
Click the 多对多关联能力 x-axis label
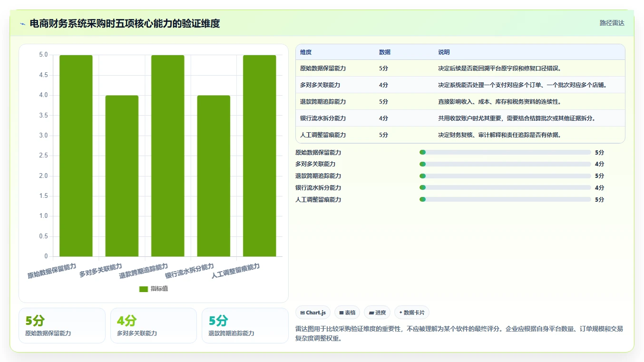pyautogui.click(x=101, y=270)
